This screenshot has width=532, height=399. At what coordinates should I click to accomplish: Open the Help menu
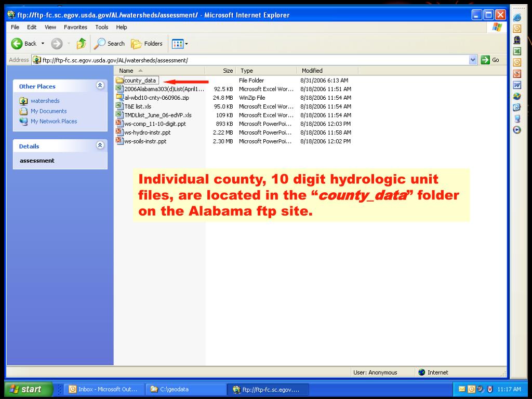(122, 27)
